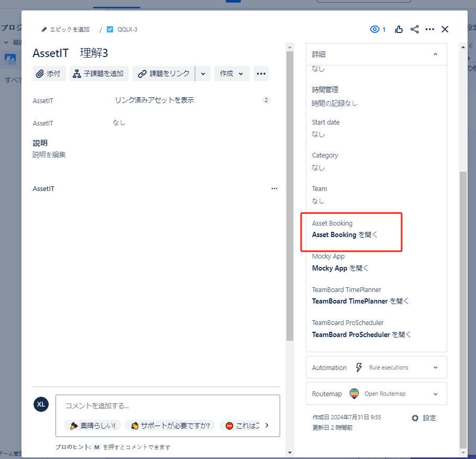Click the share icon
Screen dimensions: 476x459
pyautogui.click(x=414, y=29)
